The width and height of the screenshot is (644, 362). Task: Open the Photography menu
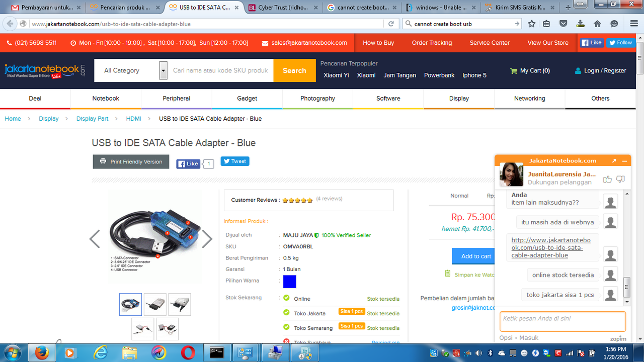(x=317, y=99)
